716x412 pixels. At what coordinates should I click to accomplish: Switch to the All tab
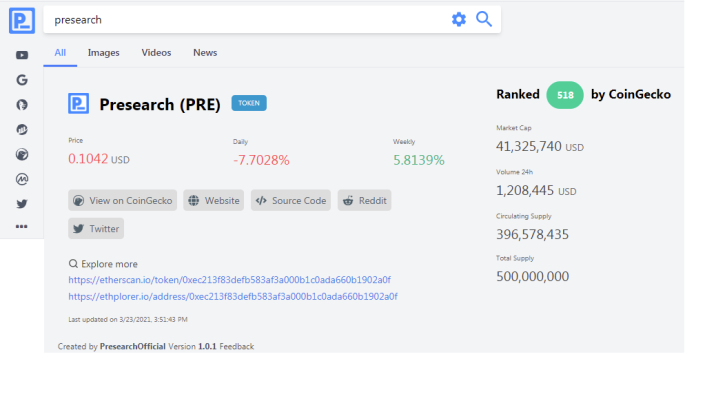coord(60,53)
